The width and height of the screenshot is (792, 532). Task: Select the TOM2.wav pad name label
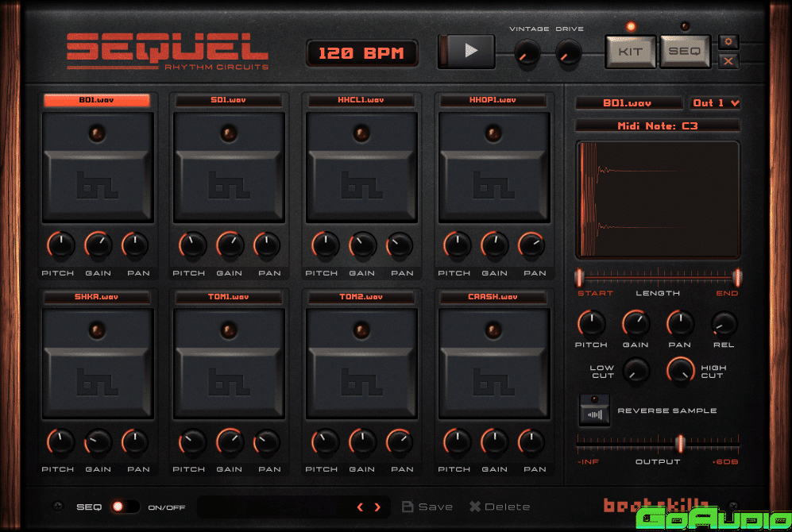361,297
